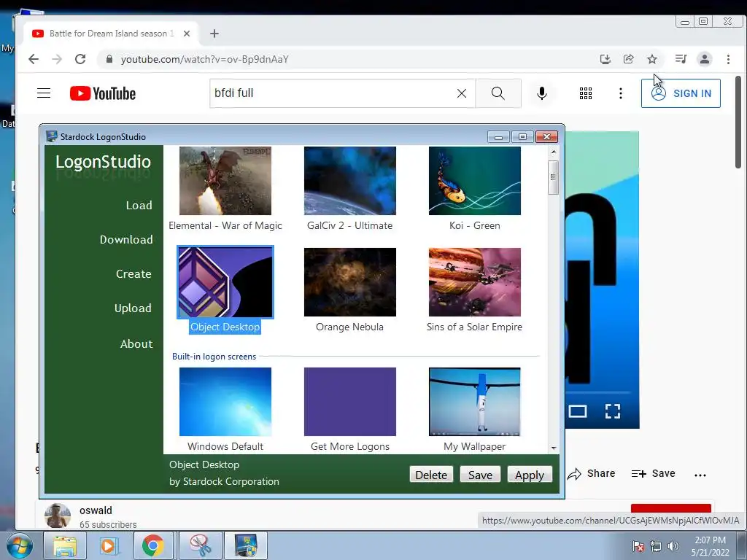Select the Get More Logons tile
The image size is (747, 560).
click(350, 402)
